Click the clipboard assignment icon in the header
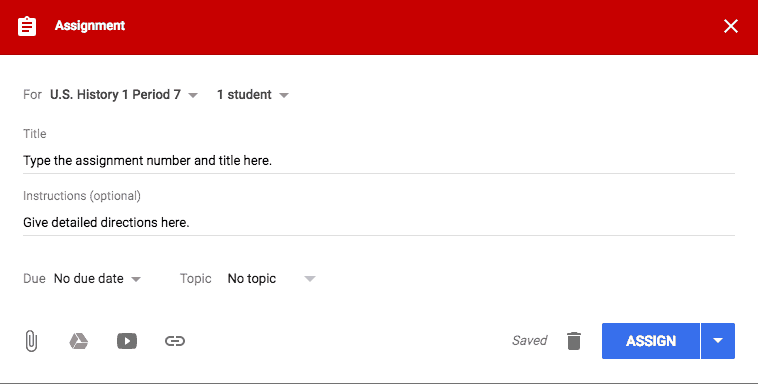Viewport: 758px width, 384px height. 27,26
